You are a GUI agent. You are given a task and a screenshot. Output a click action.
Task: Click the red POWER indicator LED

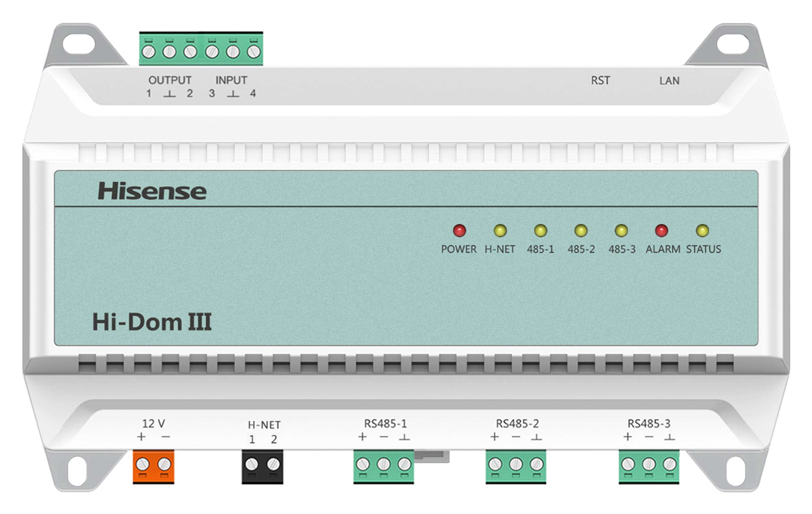[x=459, y=231]
